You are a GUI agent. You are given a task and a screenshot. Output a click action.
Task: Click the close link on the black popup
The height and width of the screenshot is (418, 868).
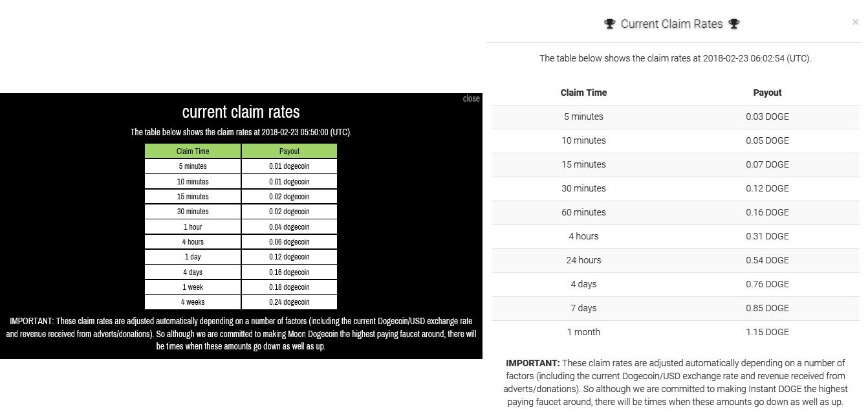point(472,98)
